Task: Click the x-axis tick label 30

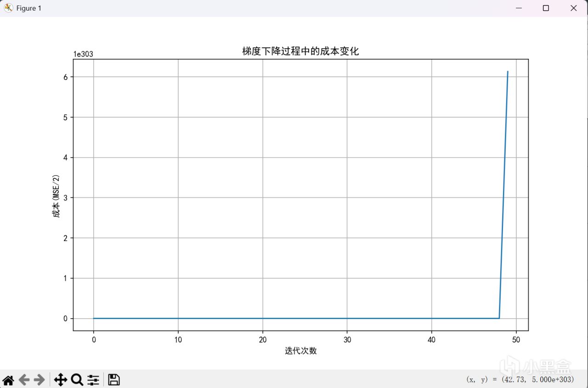Action: pos(347,340)
